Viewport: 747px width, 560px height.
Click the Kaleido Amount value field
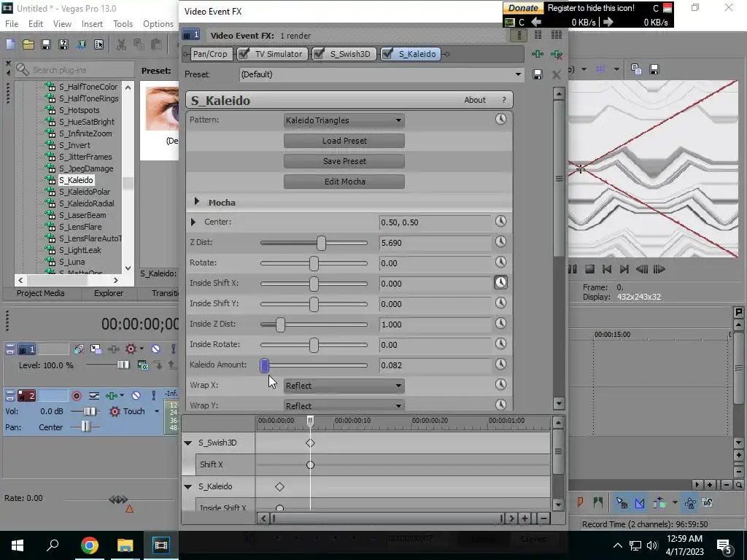coord(435,365)
